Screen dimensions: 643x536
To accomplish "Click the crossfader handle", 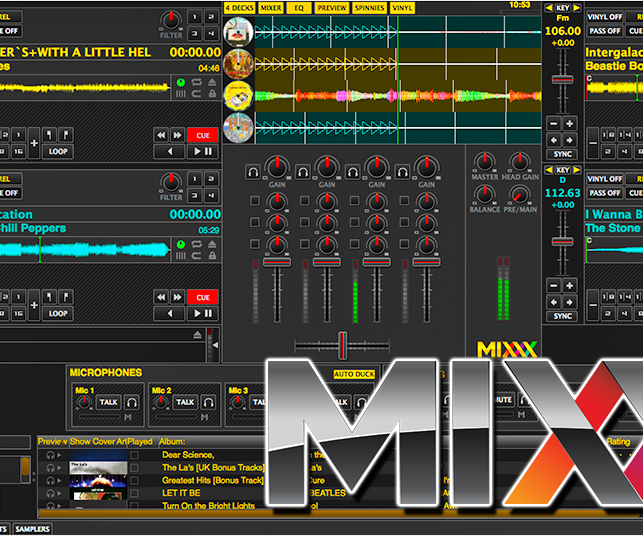I will 342,346.
